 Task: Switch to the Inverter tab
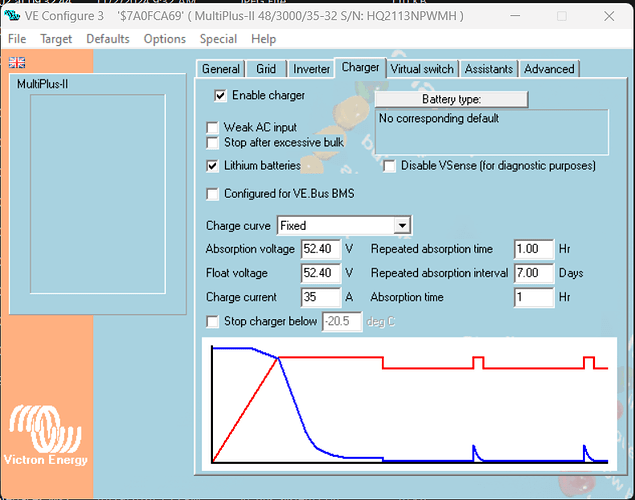click(x=311, y=69)
